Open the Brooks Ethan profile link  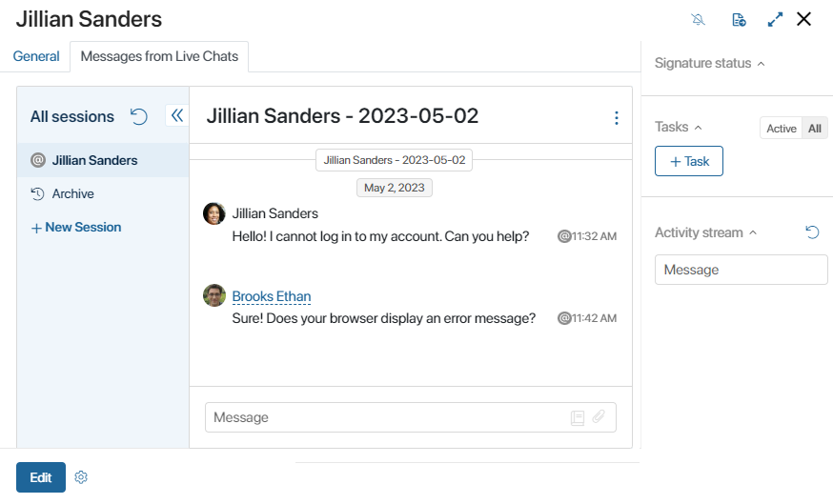click(x=272, y=296)
